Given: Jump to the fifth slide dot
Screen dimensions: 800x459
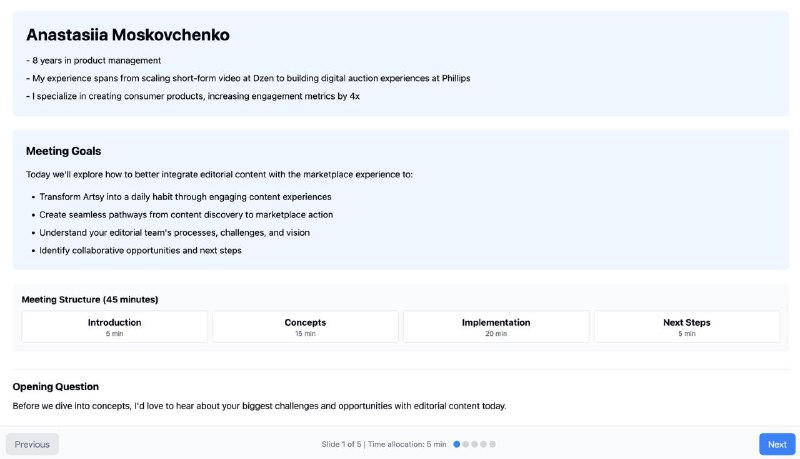Looking at the screenshot, I should coord(492,444).
